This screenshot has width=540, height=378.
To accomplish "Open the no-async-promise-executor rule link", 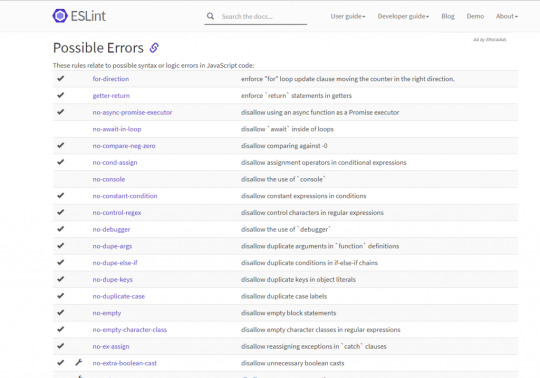I will tap(132, 112).
